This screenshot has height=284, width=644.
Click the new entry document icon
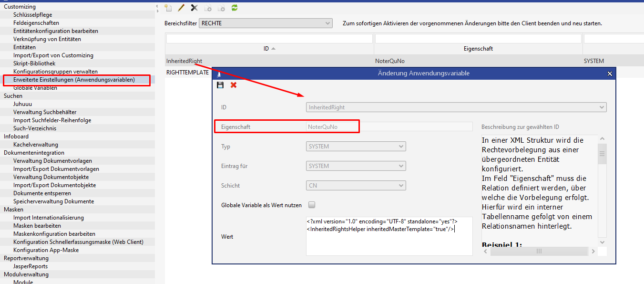(x=168, y=8)
